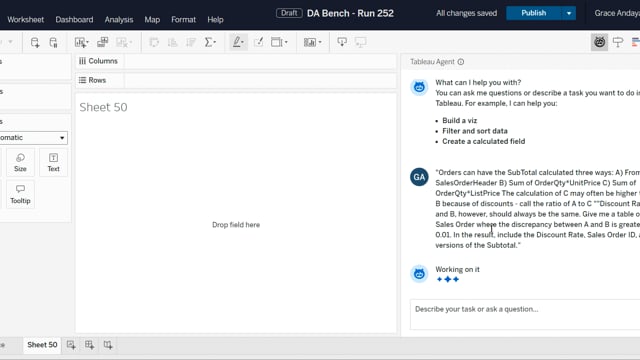
Task: Expand the Fit dropdown arrow
Action: tap(320, 42)
